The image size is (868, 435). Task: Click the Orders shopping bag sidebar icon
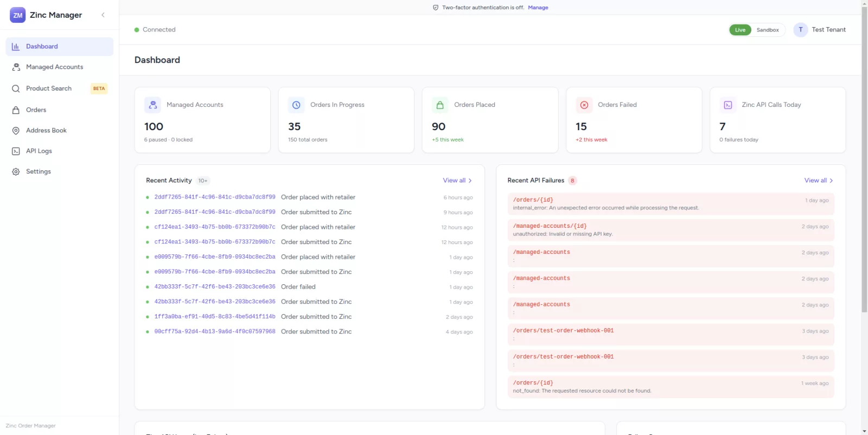click(16, 110)
